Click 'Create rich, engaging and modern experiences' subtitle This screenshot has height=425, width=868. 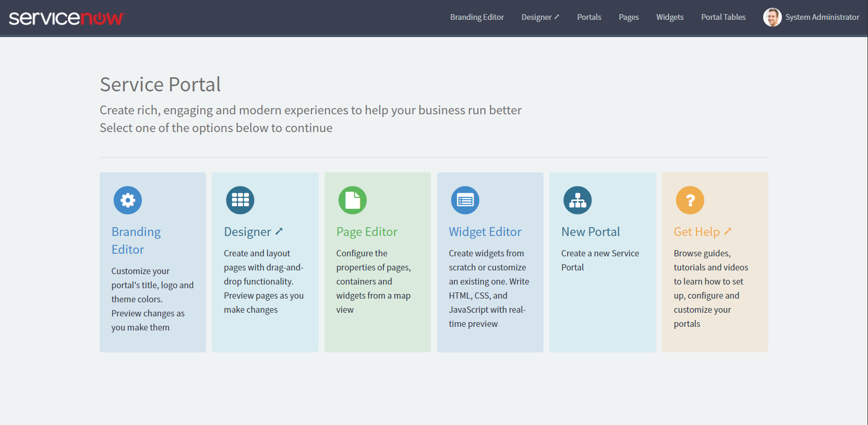pyautogui.click(x=310, y=110)
